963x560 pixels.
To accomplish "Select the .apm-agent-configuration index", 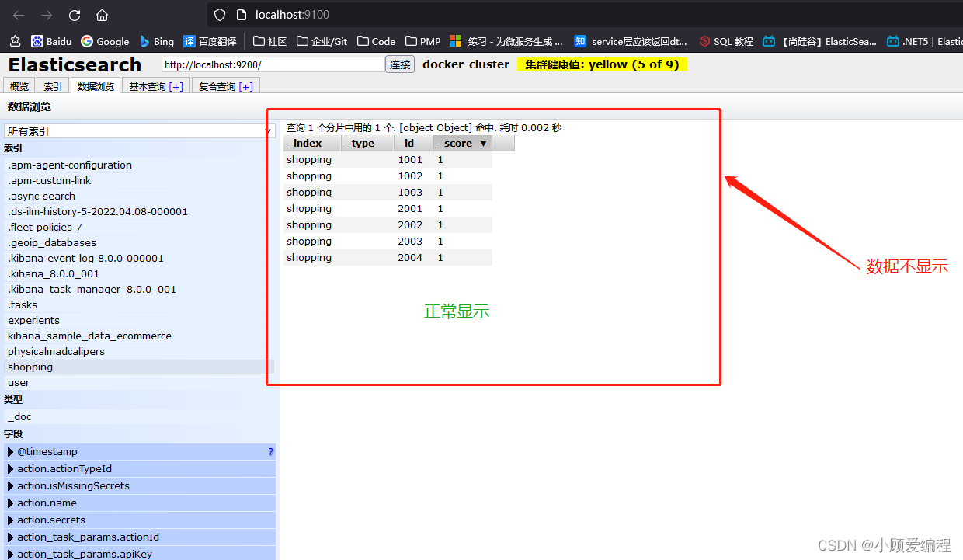I will (x=140, y=165).
